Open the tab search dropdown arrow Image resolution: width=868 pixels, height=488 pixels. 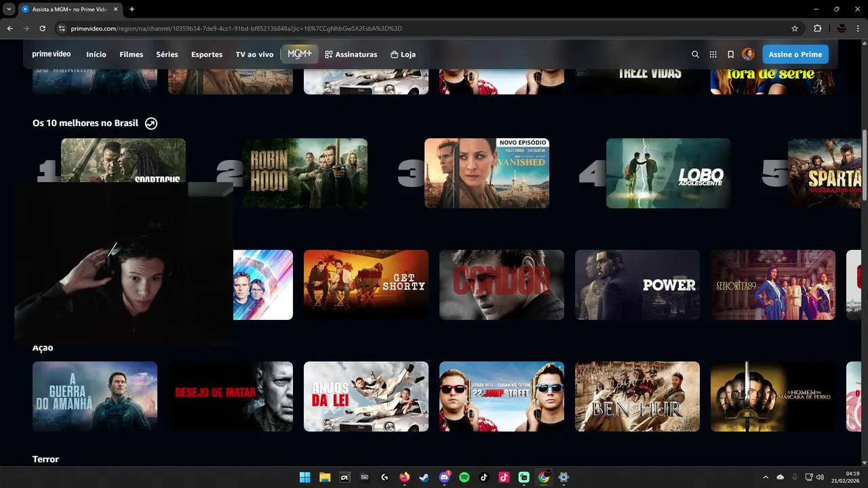tap(9, 9)
